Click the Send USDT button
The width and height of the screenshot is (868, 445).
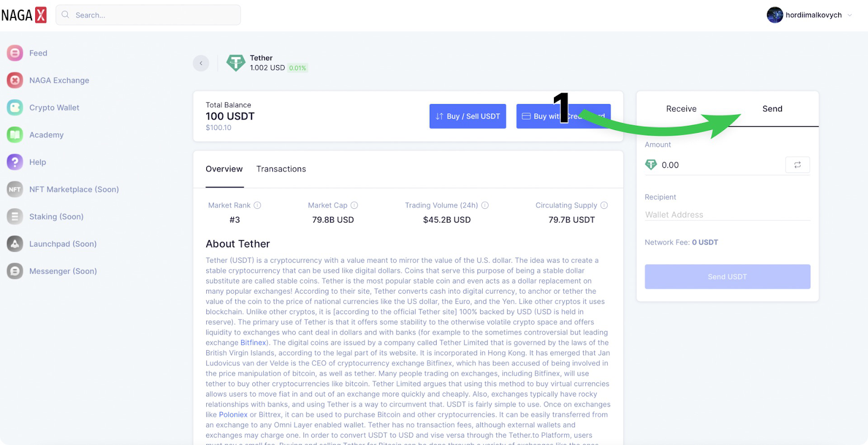[727, 276]
